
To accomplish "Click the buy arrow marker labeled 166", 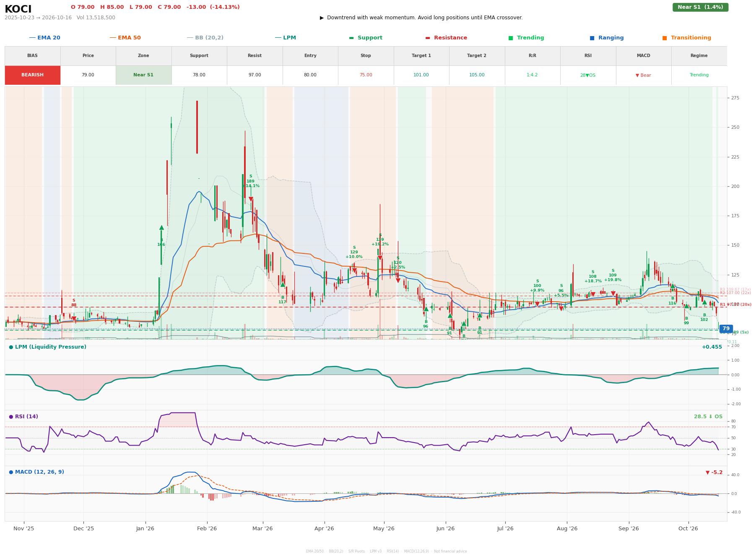I will point(161,227).
